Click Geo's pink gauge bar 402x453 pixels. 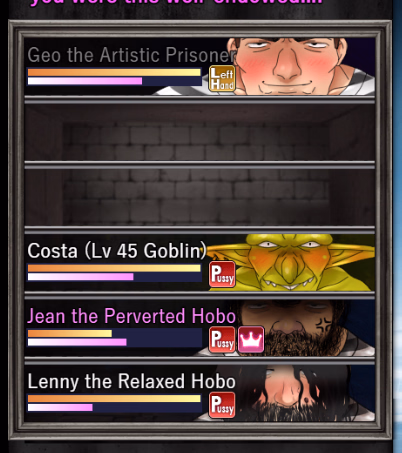tap(85, 81)
